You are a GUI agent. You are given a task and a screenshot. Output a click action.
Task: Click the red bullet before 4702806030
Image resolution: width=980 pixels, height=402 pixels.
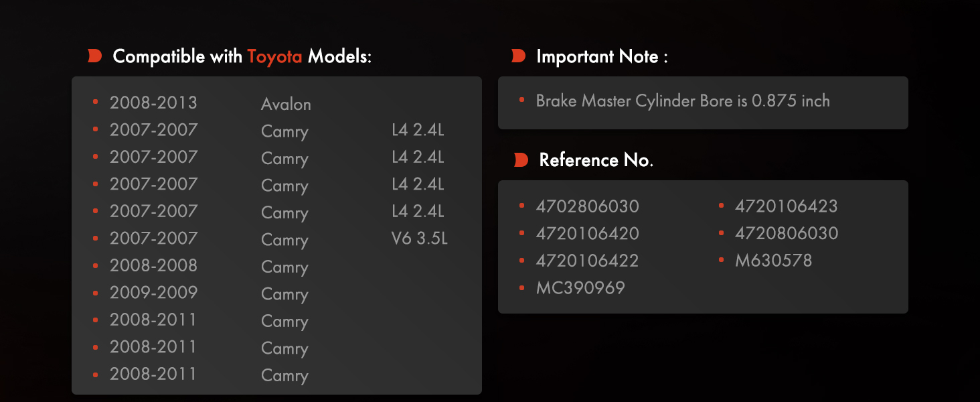tap(521, 206)
